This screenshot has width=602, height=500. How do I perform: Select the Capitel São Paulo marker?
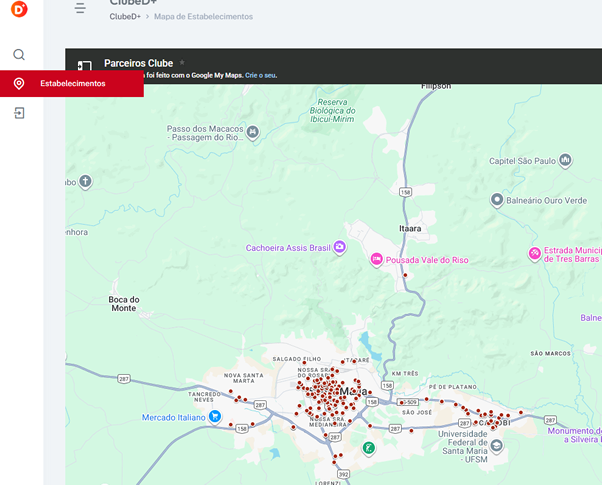pos(565,160)
